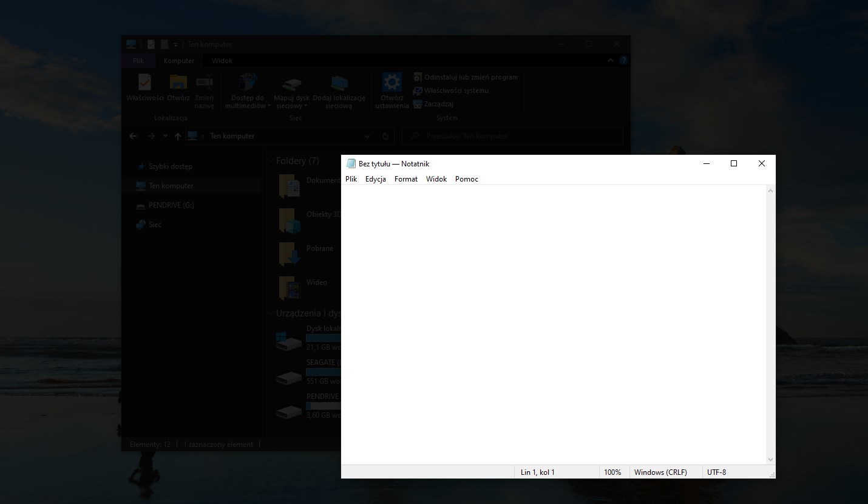Open the Pomoc menu in Notatnik
868x504 pixels.
(x=467, y=179)
